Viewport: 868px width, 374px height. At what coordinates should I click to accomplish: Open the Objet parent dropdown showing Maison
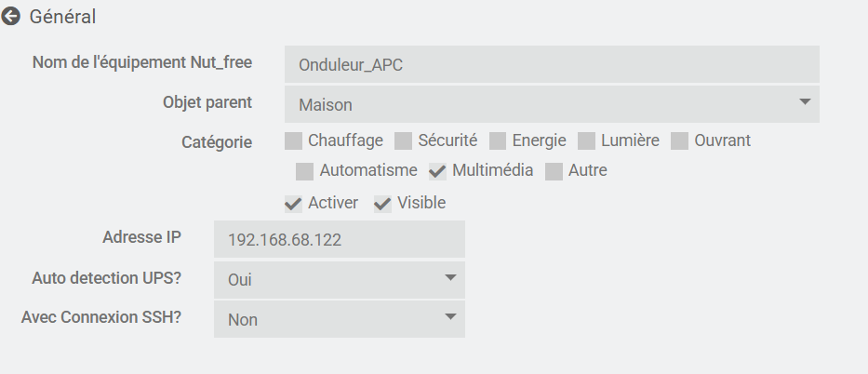pos(552,104)
